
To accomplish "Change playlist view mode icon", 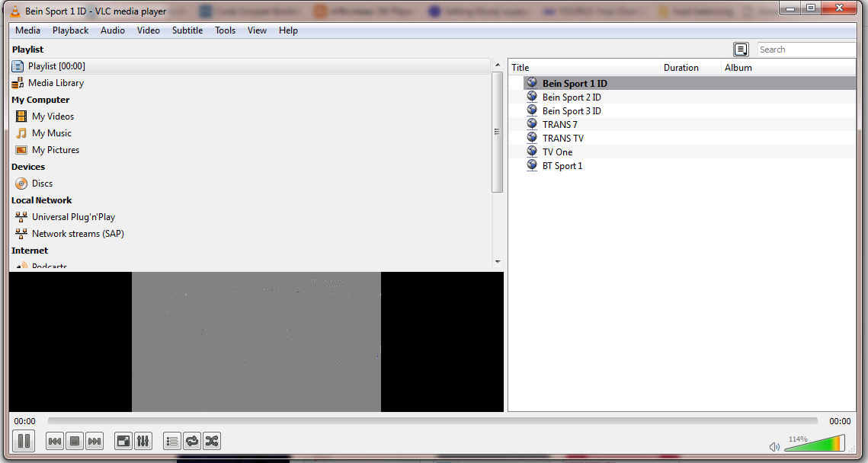I will click(741, 49).
